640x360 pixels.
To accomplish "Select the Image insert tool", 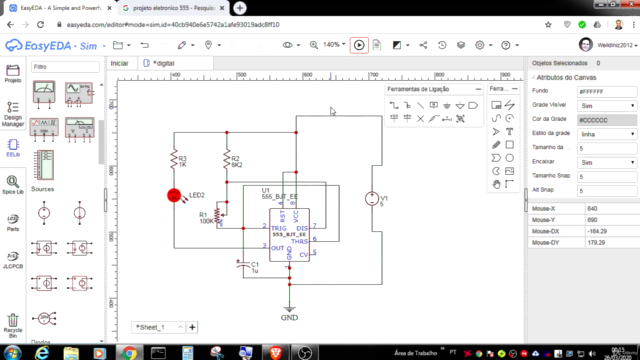I will click(x=509, y=171).
